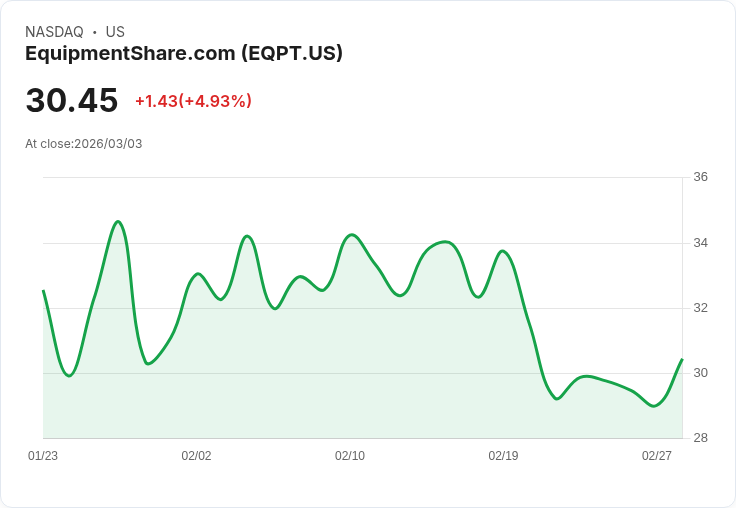736x508 pixels.
Task: Click the 02/27 date axis label
Action: (657, 455)
